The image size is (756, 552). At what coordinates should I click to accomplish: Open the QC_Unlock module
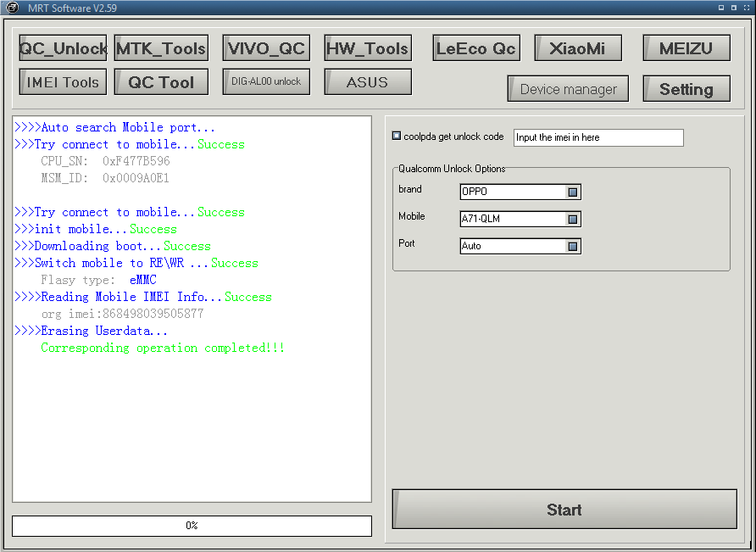click(x=63, y=47)
